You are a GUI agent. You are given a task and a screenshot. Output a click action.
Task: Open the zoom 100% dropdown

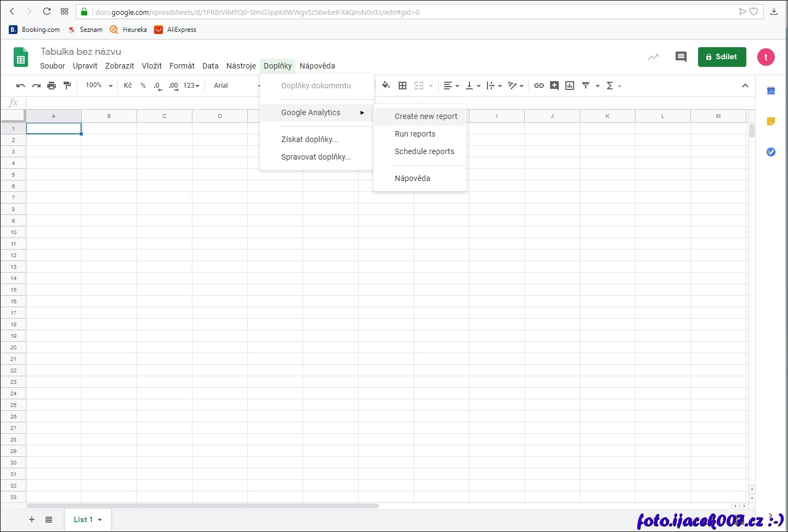tap(99, 86)
